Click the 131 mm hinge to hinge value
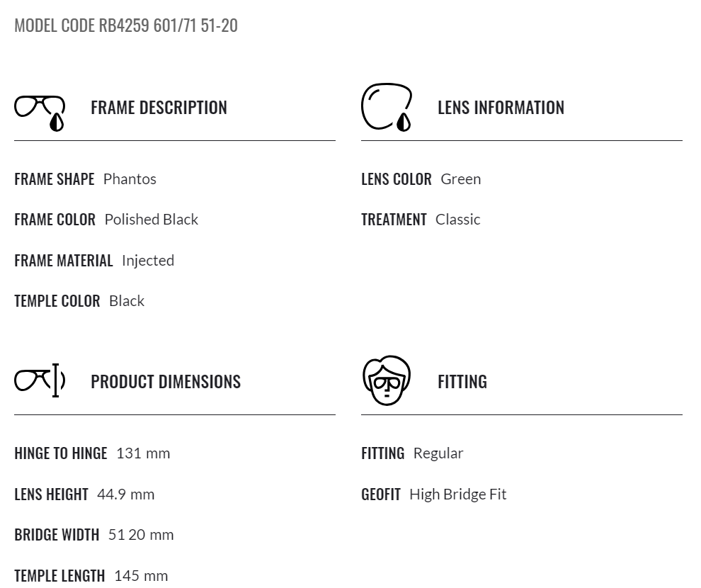 tap(143, 453)
